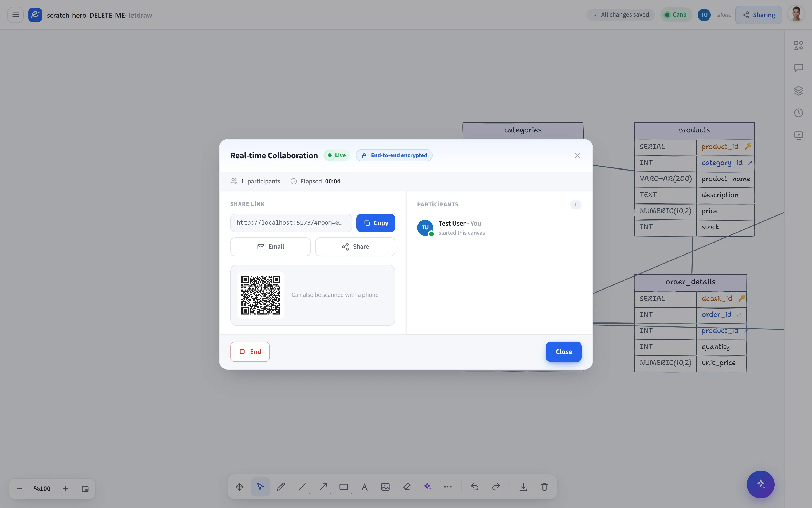Select the text tool

click(x=364, y=487)
